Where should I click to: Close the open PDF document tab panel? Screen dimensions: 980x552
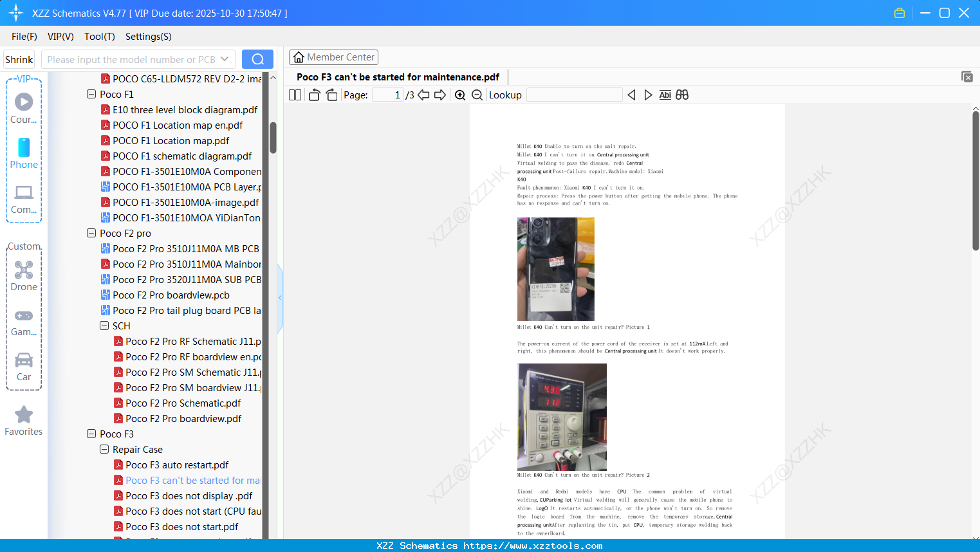(x=966, y=77)
